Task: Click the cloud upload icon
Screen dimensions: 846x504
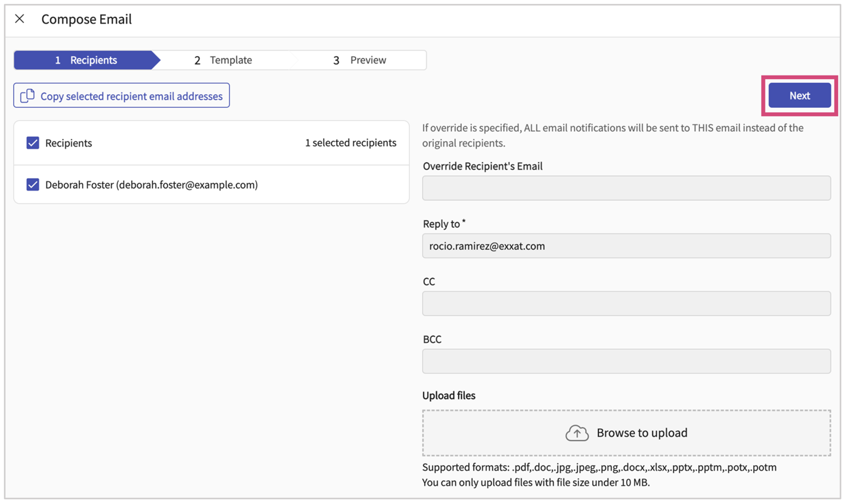Action: tap(577, 433)
